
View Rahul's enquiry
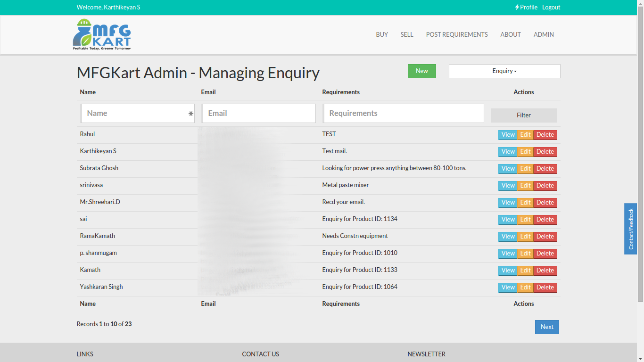coord(508,135)
